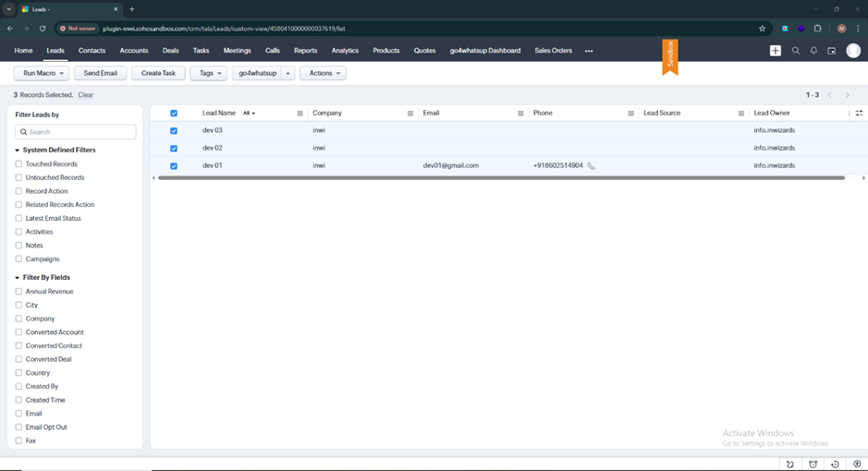The height and width of the screenshot is (471, 868).
Task: Toggle the select-all checkbox in table header
Action: tap(174, 114)
